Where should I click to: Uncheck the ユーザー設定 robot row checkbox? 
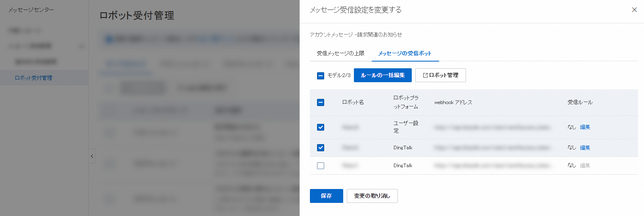click(321, 127)
